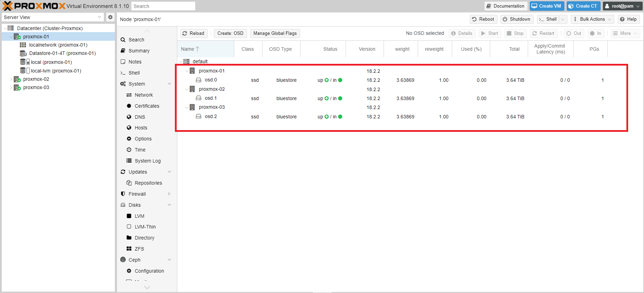
Task: Click the Reload button
Action: 194,33
